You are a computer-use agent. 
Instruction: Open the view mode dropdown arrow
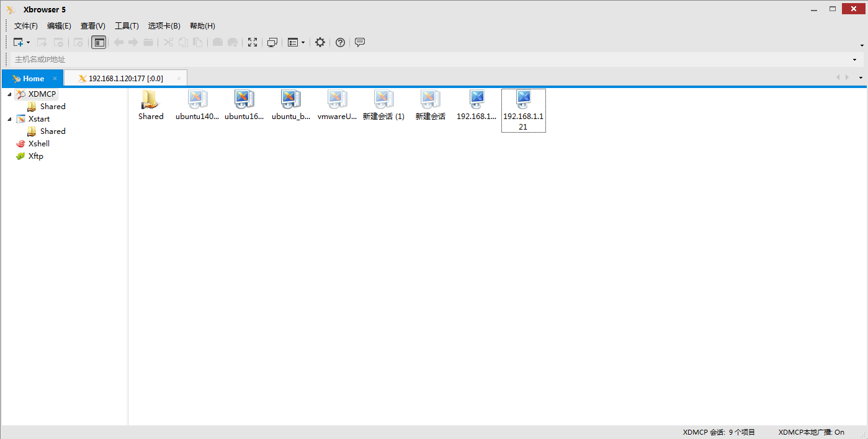coord(303,43)
